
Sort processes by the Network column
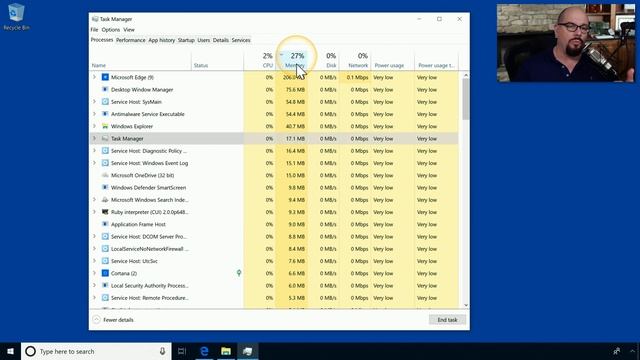355,60
